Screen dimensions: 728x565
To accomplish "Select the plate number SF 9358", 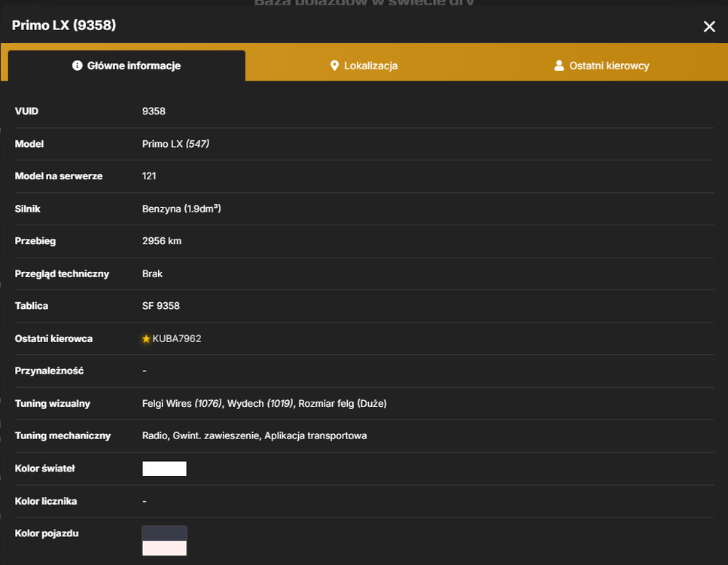I will point(160,306).
